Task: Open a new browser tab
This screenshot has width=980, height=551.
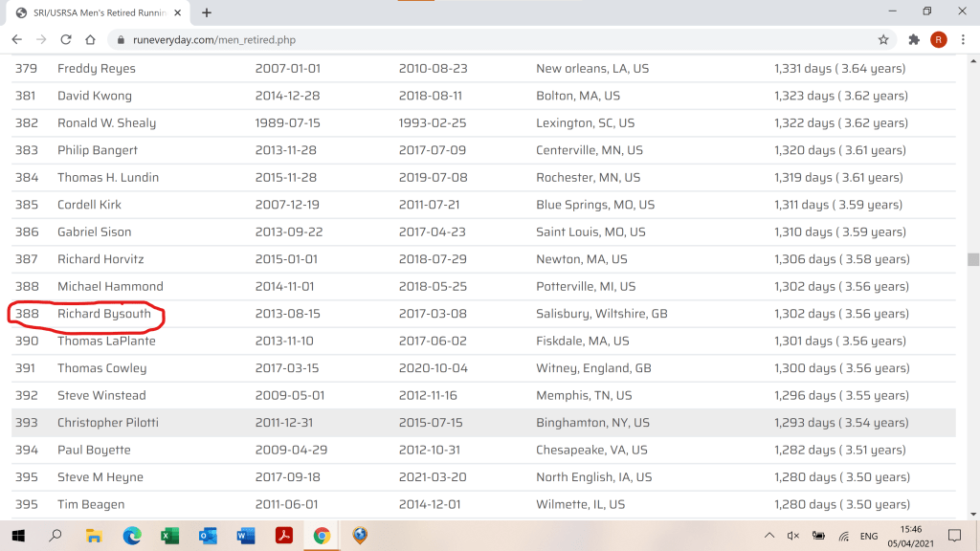Action: (207, 12)
